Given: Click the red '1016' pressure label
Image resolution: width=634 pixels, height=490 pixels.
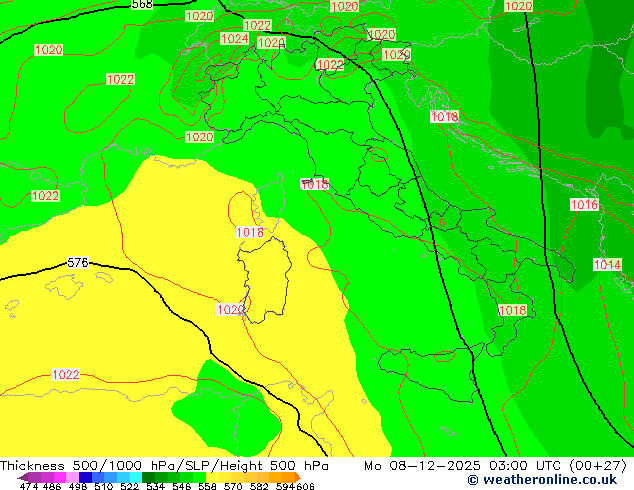Looking at the screenshot, I should click(x=584, y=204).
